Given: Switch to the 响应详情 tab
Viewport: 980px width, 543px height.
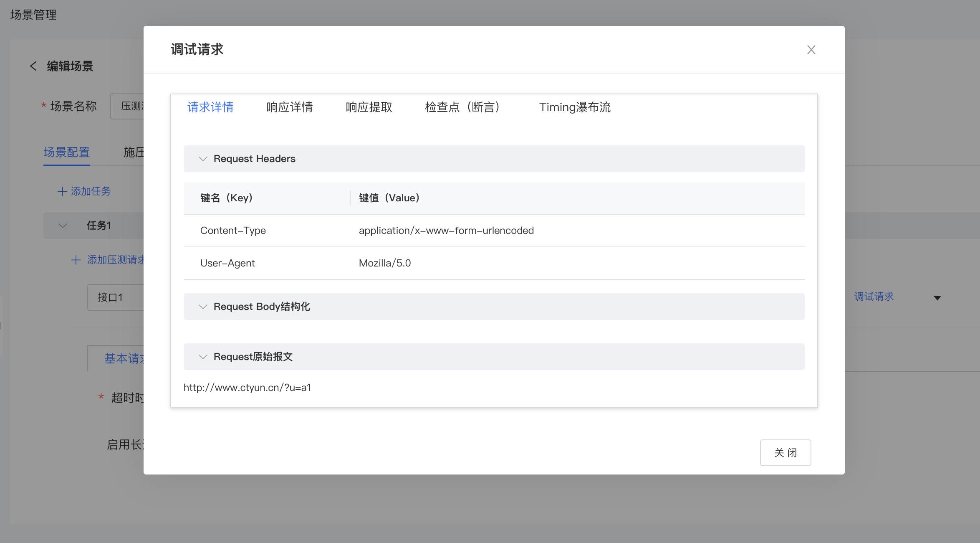Looking at the screenshot, I should tap(289, 107).
